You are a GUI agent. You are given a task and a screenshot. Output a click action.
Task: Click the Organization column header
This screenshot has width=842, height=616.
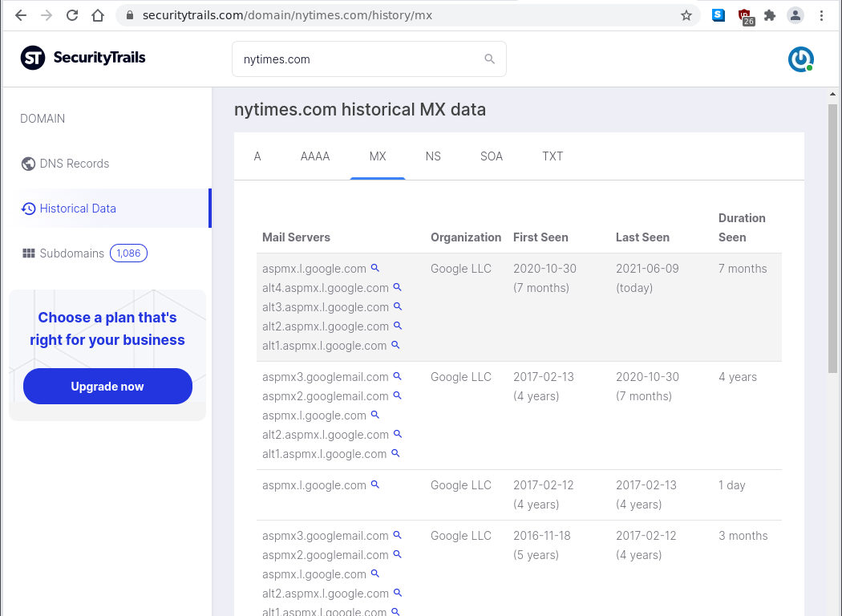[466, 237]
